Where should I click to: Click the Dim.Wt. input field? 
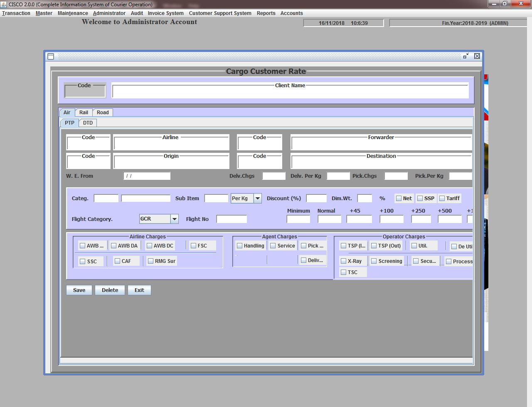coord(365,199)
